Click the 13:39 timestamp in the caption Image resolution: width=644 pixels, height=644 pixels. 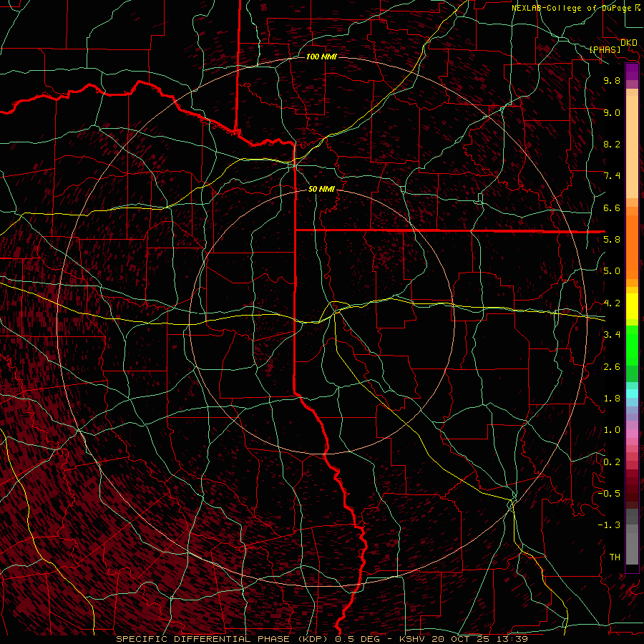click(x=513, y=639)
